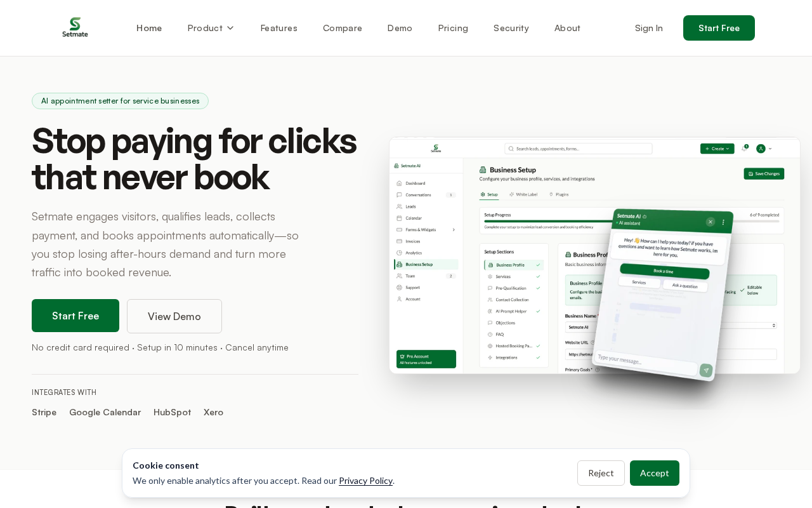Click Book a time in the chat widget
Viewport: 812px width, 508px height.
(x=664, y=271)
